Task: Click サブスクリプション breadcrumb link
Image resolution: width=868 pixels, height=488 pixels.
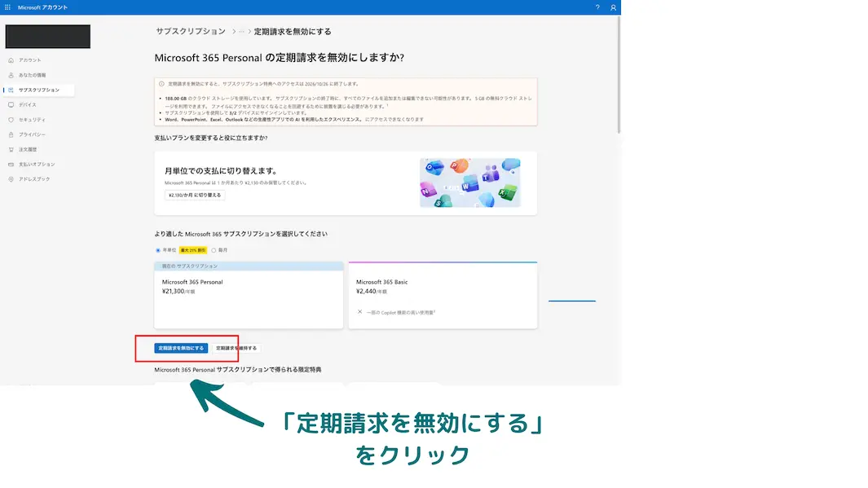Action: [x=191, y=32]
